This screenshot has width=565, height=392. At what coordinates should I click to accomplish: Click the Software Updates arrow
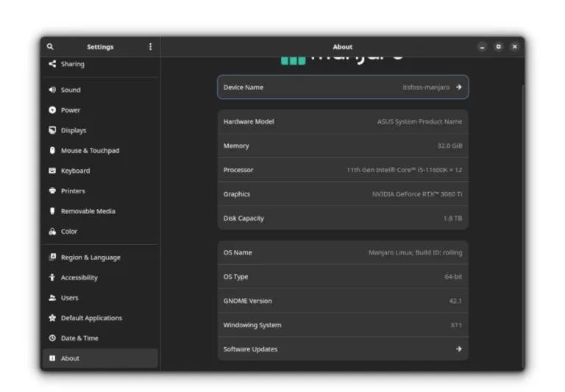459,349
